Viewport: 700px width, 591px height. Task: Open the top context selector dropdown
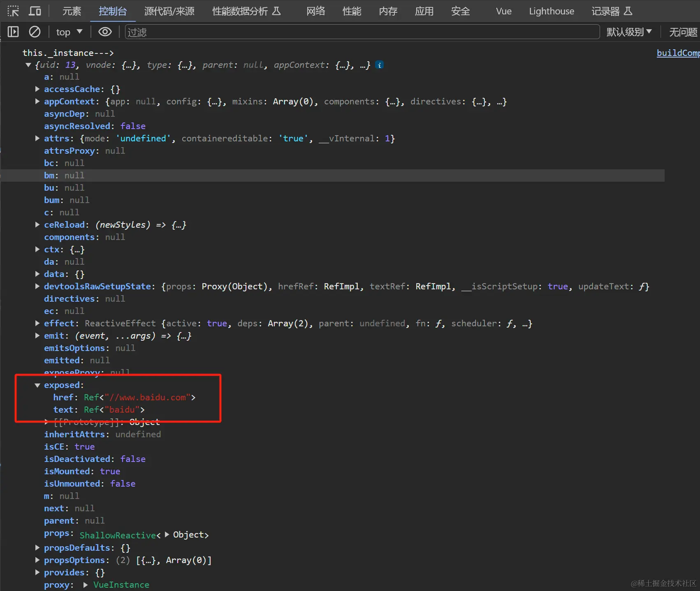[69, 32]
